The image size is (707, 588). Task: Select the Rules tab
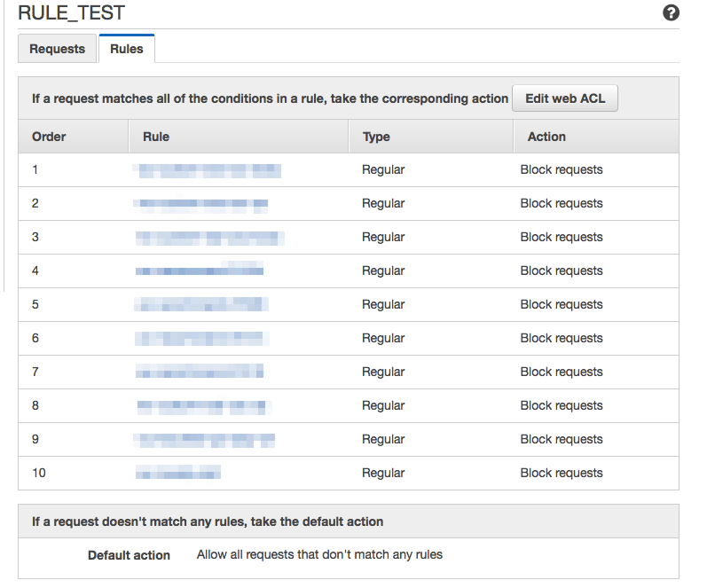(127, 49)
